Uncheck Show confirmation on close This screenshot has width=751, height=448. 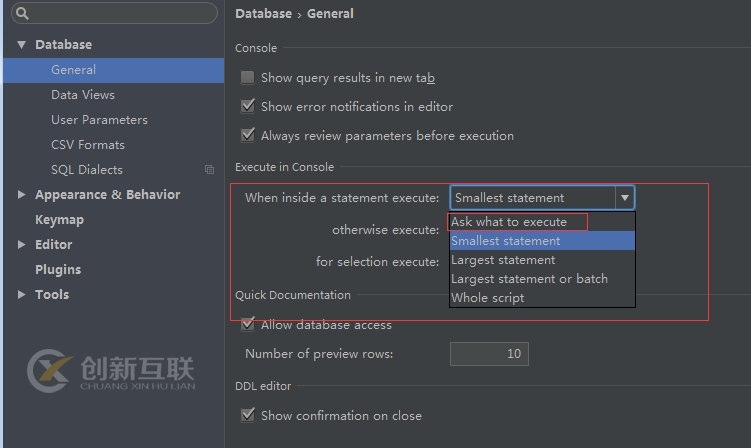click(247, 415)
